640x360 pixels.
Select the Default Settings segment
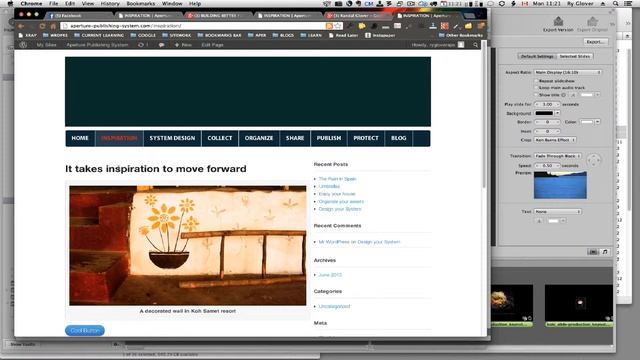click(537, 56)
